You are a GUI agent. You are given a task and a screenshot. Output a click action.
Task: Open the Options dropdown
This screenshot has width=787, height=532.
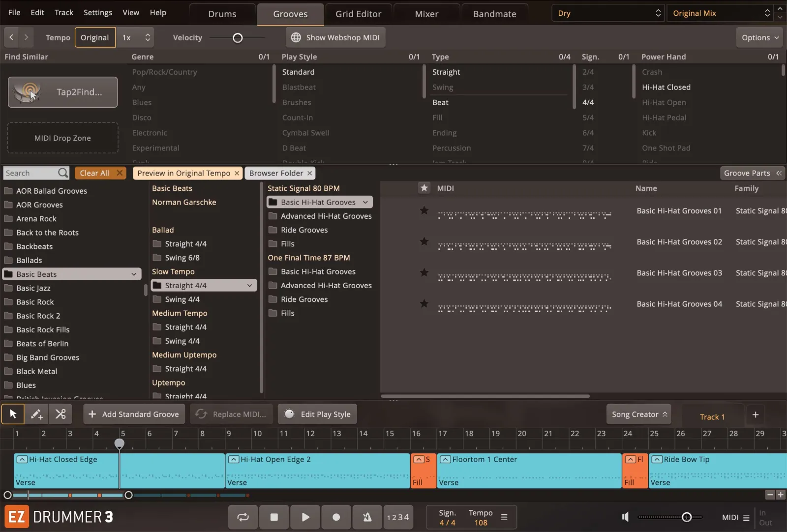[x=760, y=37]
